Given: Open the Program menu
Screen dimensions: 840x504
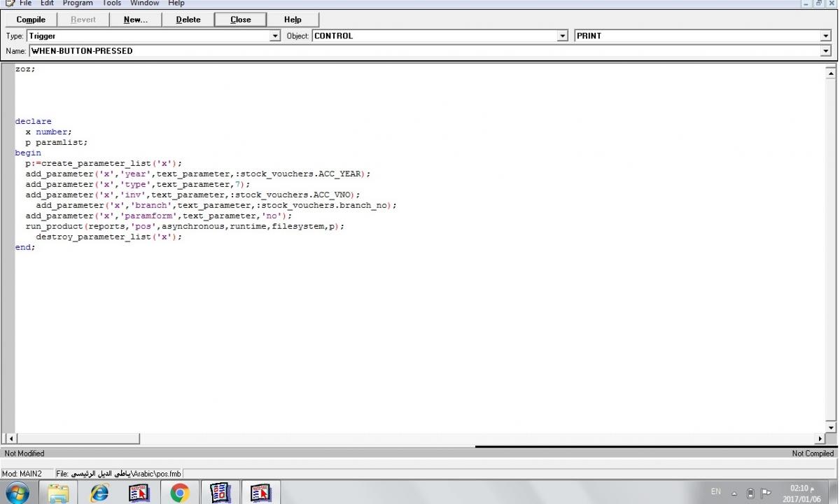Looking at the screenshot, I should pos(78,3).
